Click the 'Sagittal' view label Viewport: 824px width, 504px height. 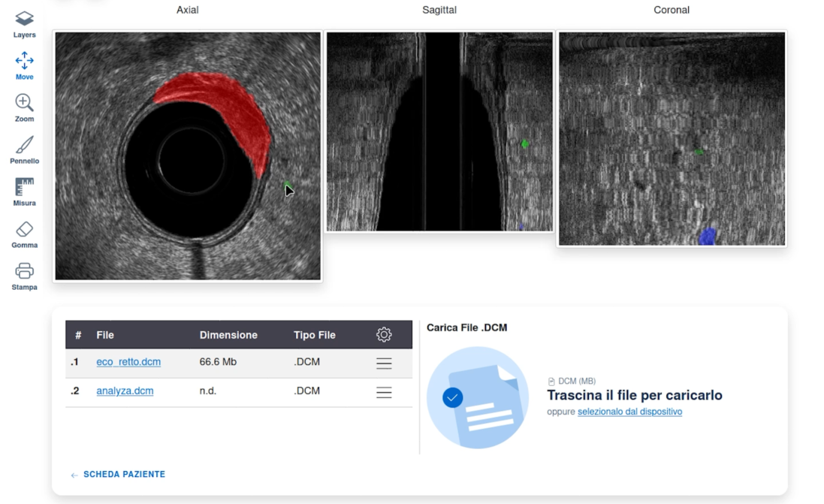tap(439, 10)
